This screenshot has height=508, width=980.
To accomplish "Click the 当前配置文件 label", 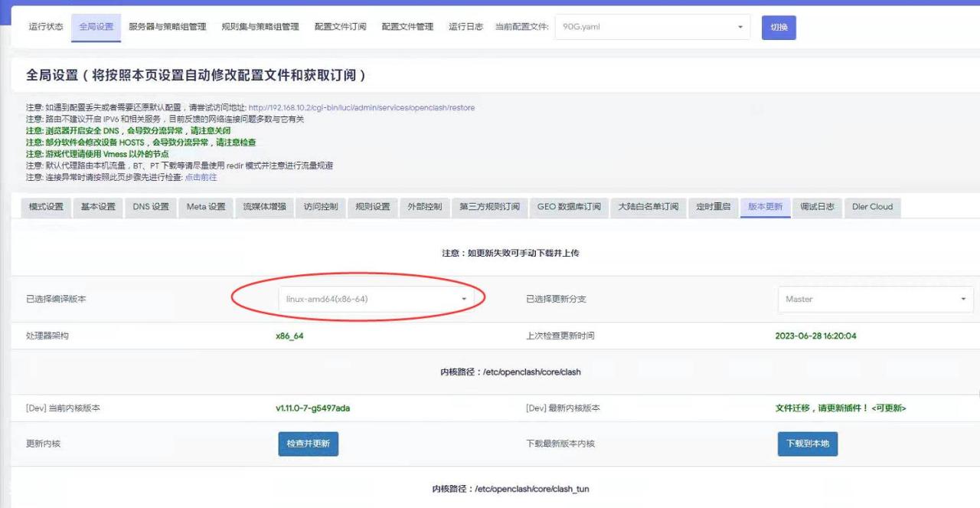I will [x=521, y=27].
